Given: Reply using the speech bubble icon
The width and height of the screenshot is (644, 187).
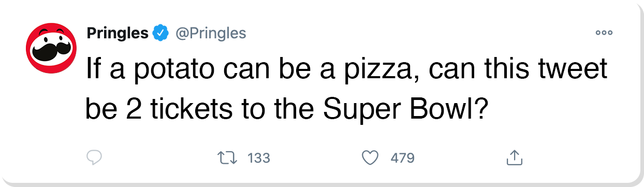Looking at the screenshot, I should [x=94, y=158].
